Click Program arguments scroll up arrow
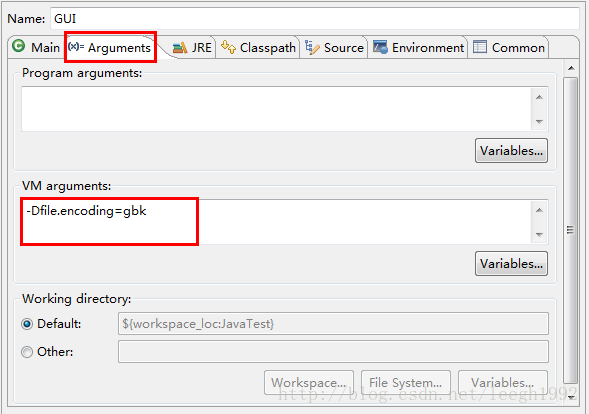Viewport: 589px width, 414px height. (539, 97)
